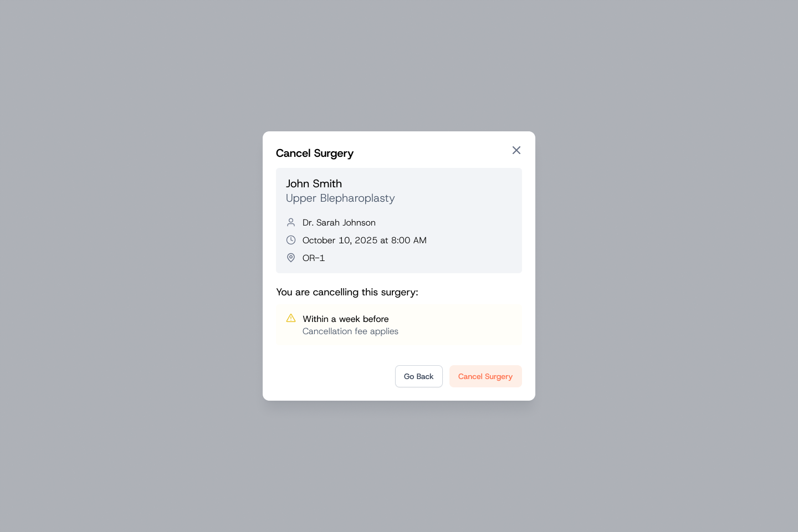Choose Go Back to keep the surgery
Image resolution: width=798 pixels, height=532 pixels.
click(419, 376)
